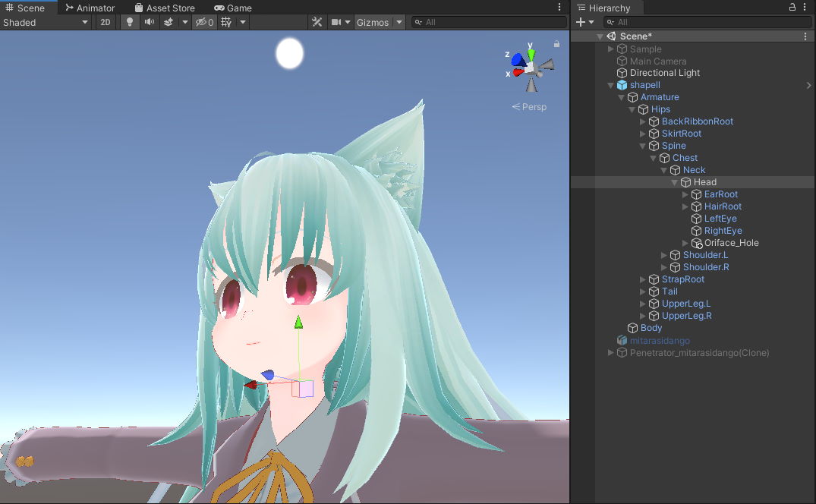Screen dimensions: 816x504
Task: Enable 2D view mode
Action: coord(106,22)
